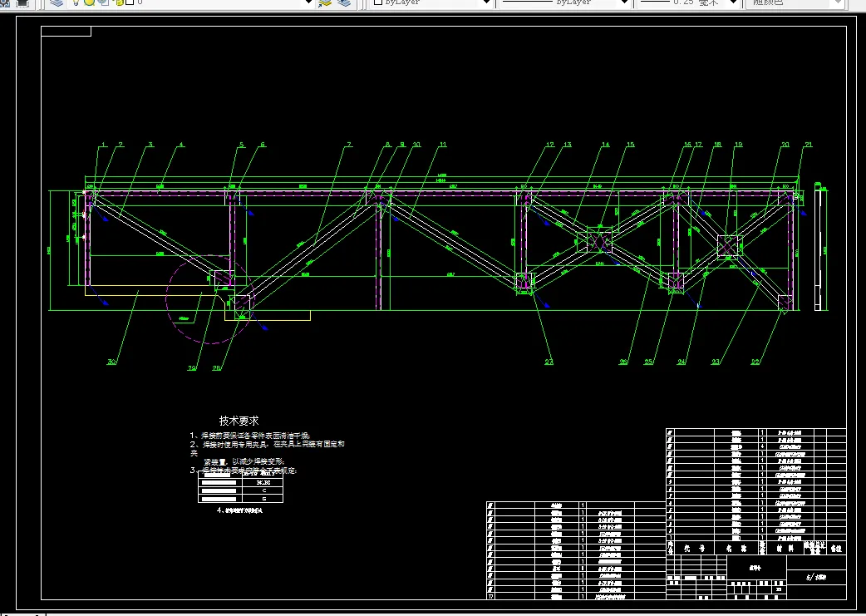This screenshot has height=616, width=866.
Task: Open the 0.25 lineweight dropdown
Action: coord(734,2)
